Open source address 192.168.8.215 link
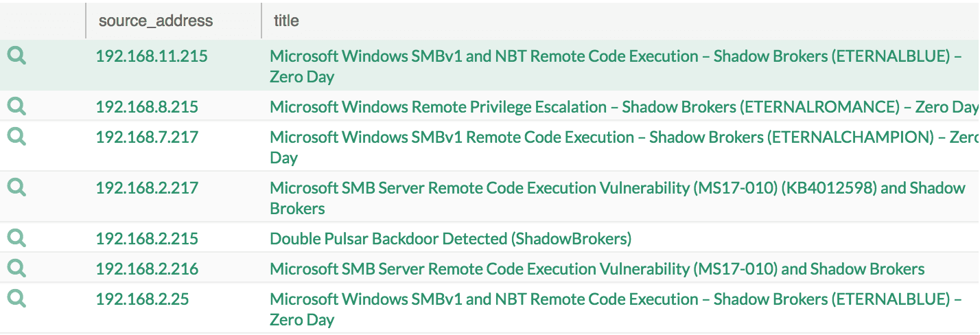Screen dimensions: 980x335 (x=147, y=107)
